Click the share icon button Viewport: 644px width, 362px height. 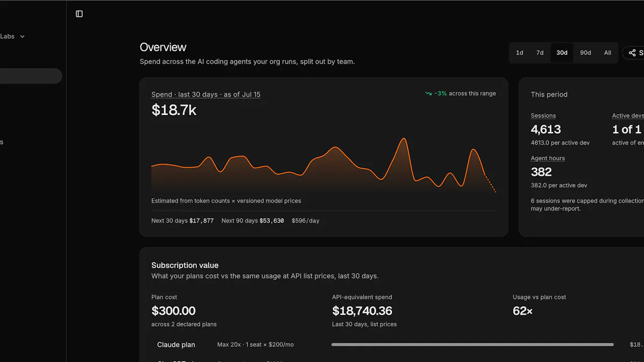[633, 53]
